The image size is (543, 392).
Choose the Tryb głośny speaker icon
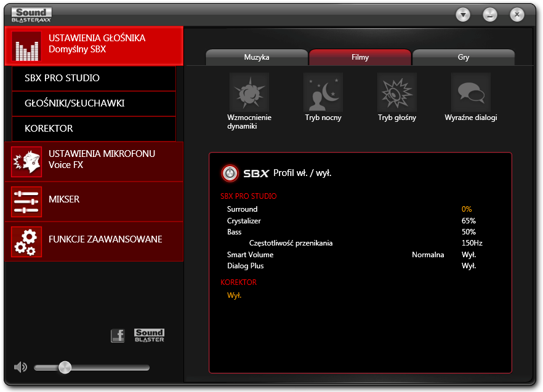pyautogui.click(x=397, y=92)
